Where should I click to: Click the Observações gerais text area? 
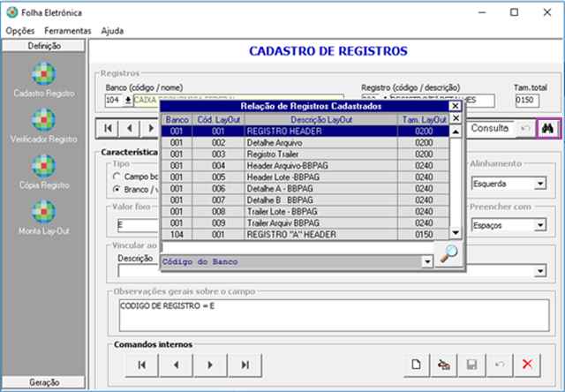pos(334,315)
